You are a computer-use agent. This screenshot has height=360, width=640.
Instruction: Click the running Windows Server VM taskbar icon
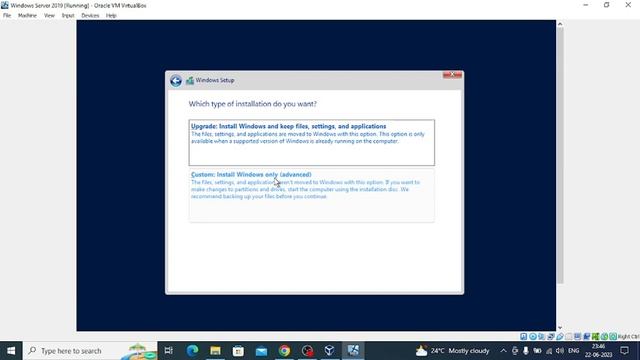pyautogui.click(x=353, y=351)
